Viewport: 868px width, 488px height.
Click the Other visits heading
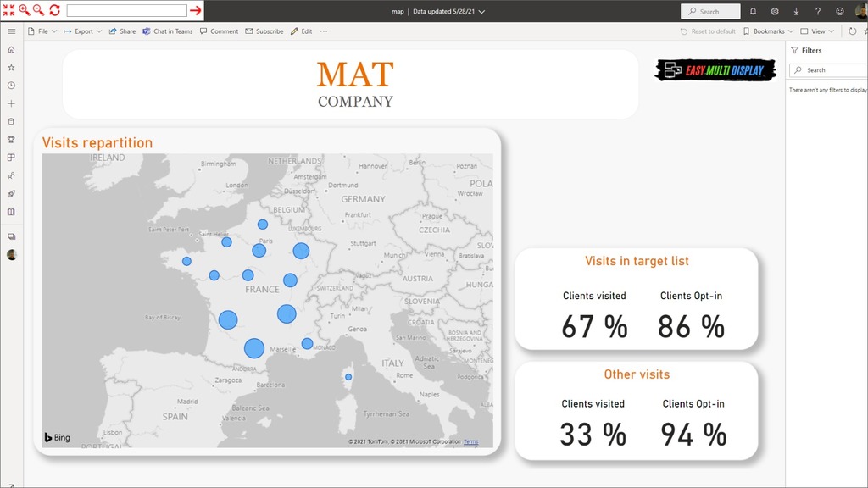pyautogui.click(x=637, y=374)
